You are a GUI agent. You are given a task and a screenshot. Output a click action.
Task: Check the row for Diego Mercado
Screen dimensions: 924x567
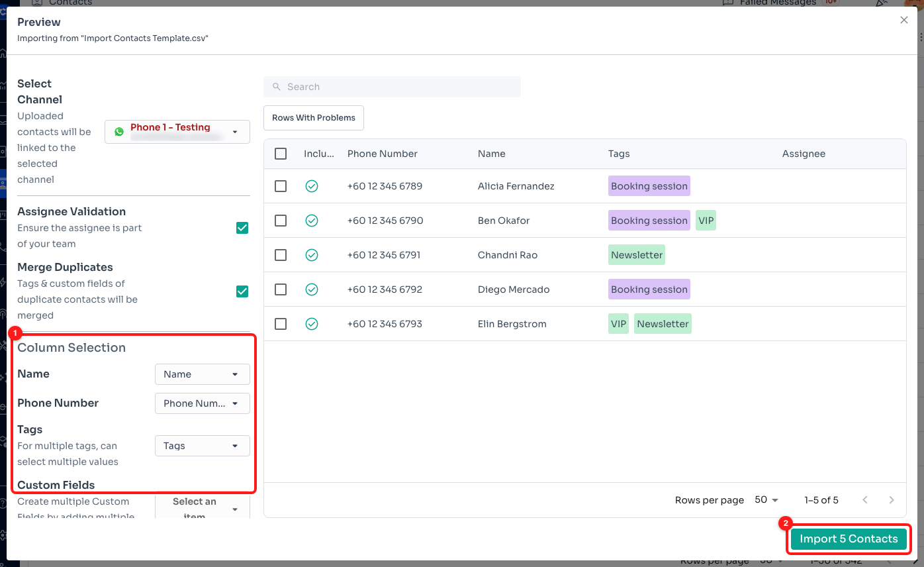click(281, 289)
